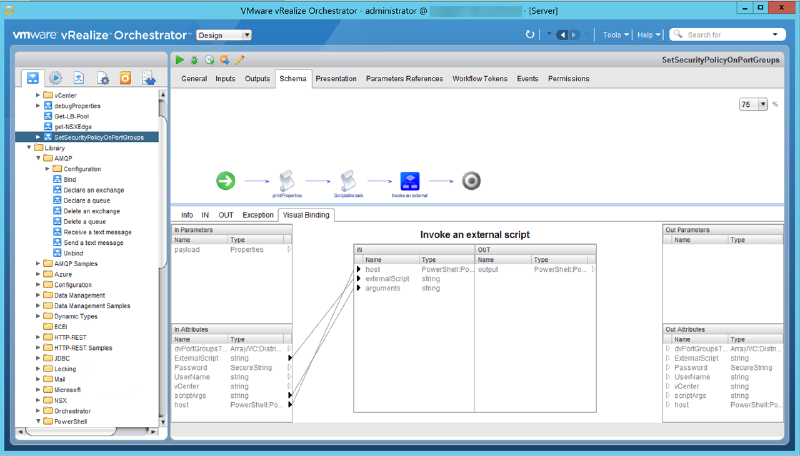Switch to the General tab

click(x=194, y=79)
